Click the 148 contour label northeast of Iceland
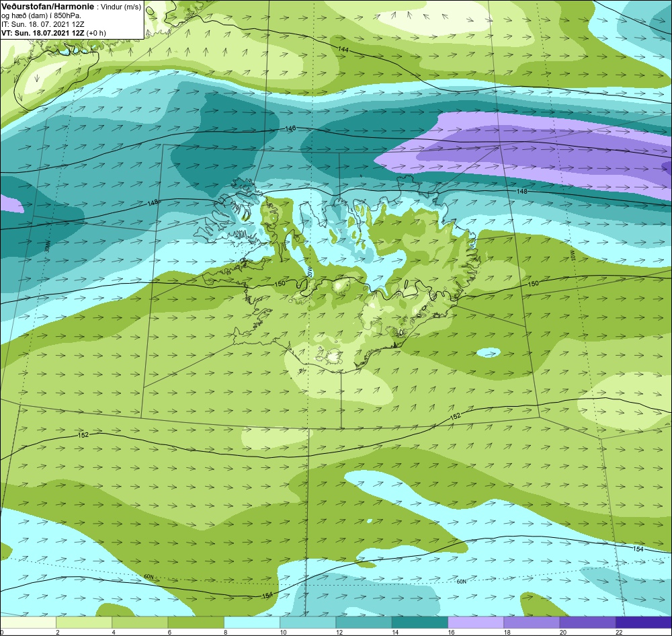Viewport: 672px width, 636px height. coord(521,192)
